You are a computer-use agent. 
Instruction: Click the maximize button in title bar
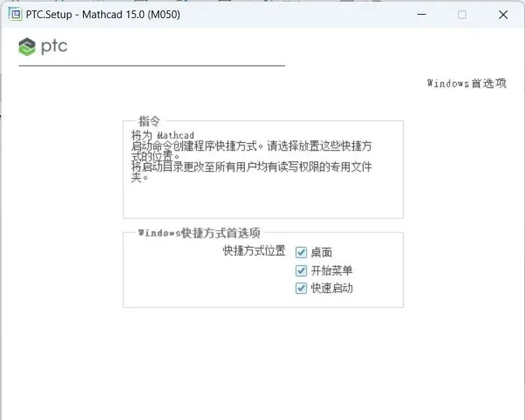(462, 15)
